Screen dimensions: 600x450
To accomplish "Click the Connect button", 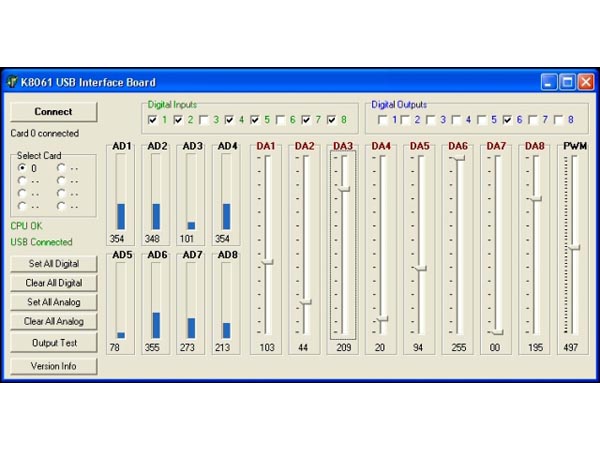I will [x=54, y=112].
